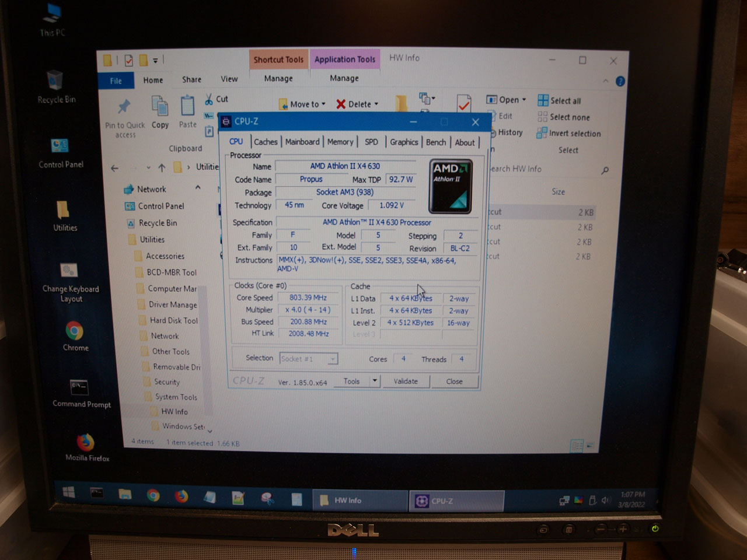Open the Quick Access Toolbar customize dropdown
Screen dimensions: 747x560
click(155, 60)
